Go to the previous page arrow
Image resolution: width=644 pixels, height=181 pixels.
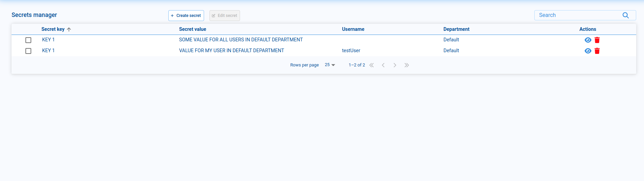point(383,65)
